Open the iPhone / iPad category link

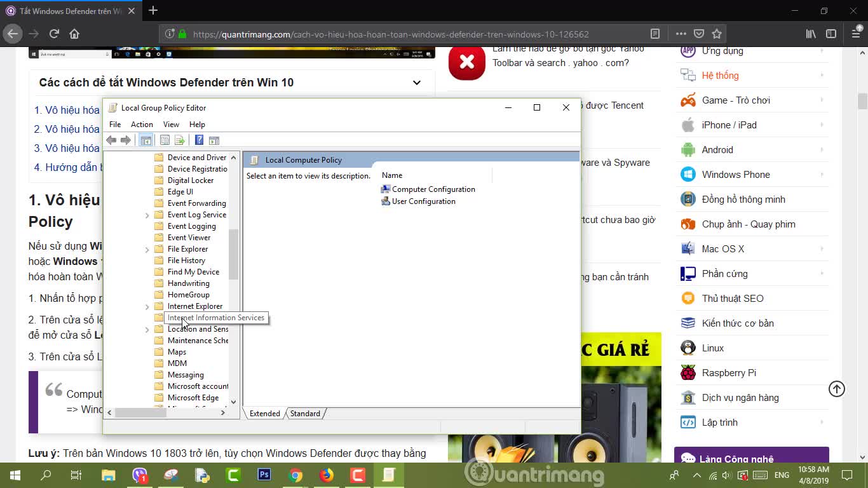coord(729,125)
